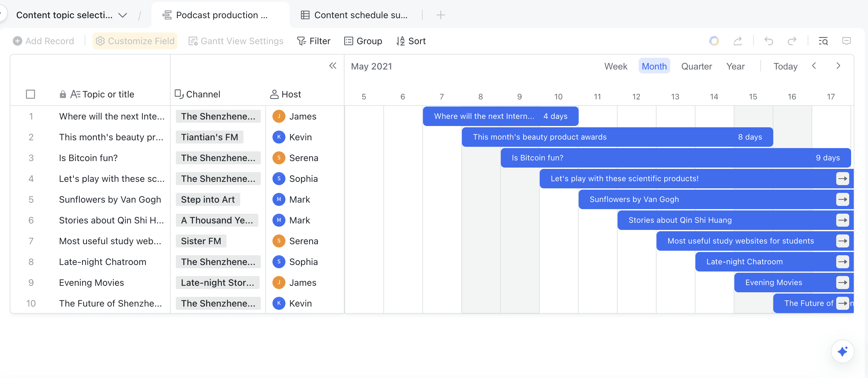This screenshot has height=378, width=868.
Task: Open the comments panel icon
Action: tap(847, 41)
